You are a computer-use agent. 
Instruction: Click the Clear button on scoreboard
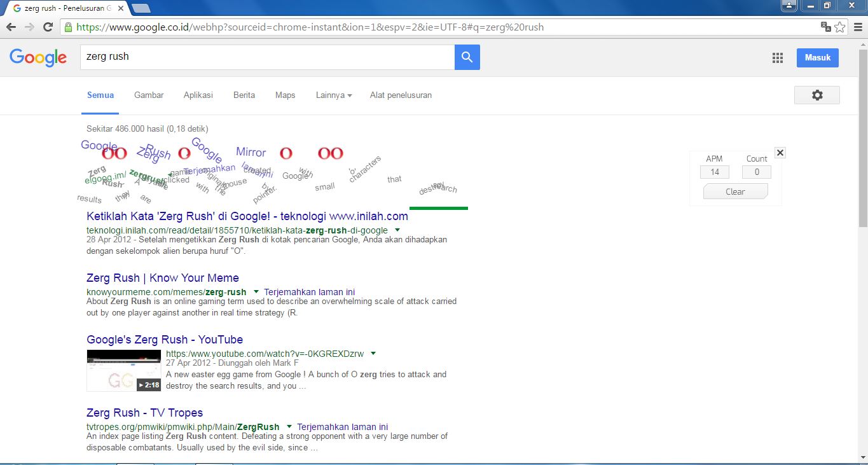[736, 191]
